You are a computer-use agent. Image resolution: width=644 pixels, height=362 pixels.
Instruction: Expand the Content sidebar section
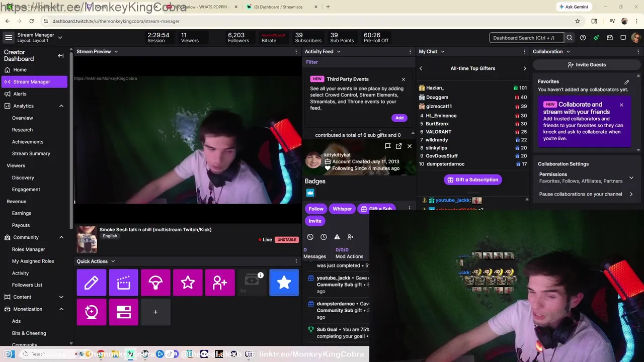point(61,297)
